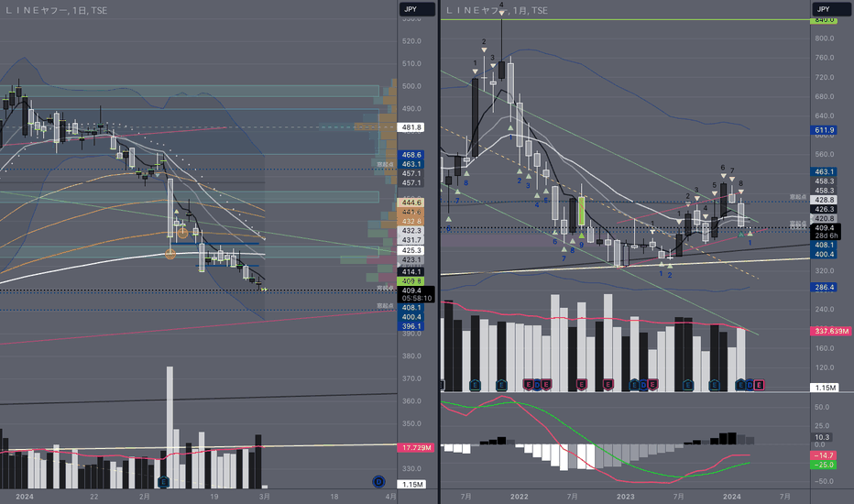The image size is (854, 504).
Task: Open dividend D marker near 2022, monthly chart
Action: coord(537,385)
